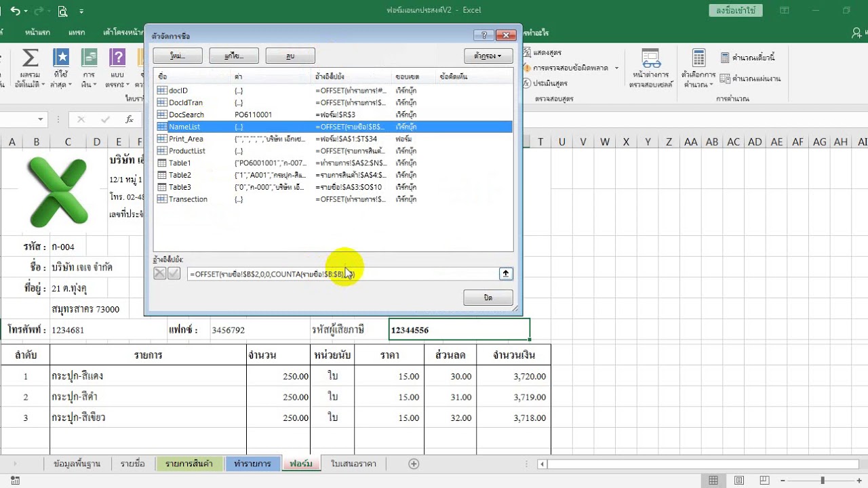Click the Edit button in Name Manager
This screenshot has width=868, height=488.
[235, 56]
